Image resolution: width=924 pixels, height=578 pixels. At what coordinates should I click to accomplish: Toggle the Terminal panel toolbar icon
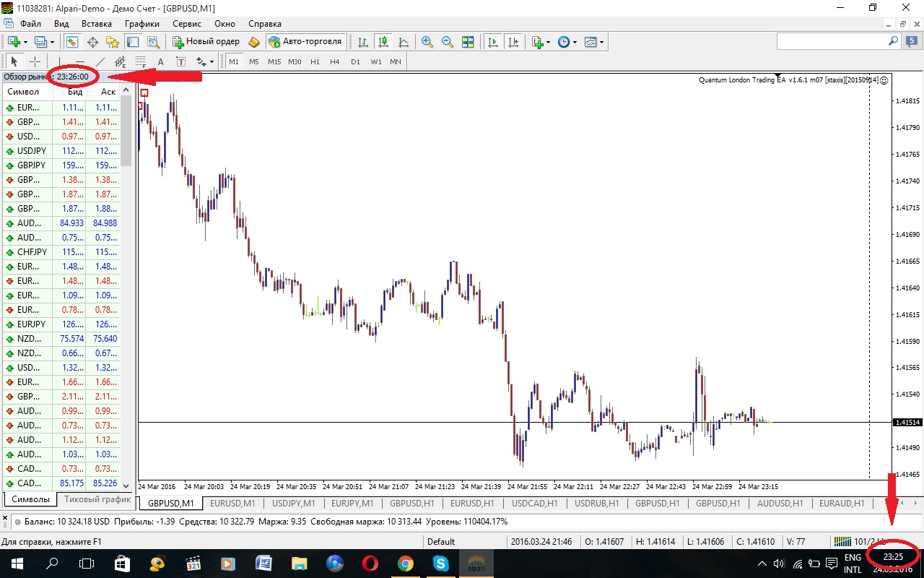(133, 42)
